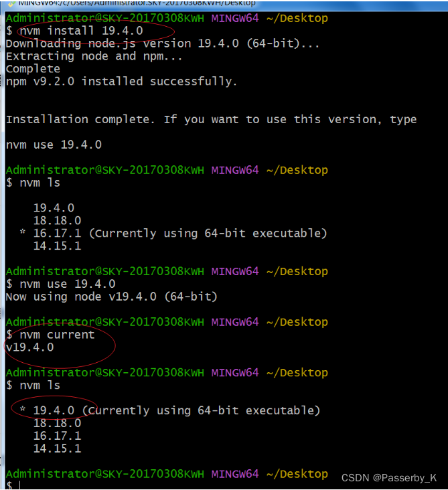The width and height of the screenshot is (448, 490).
Task: Click '14.15.1' in the last nvm ls list
Action: coord(57,448)
